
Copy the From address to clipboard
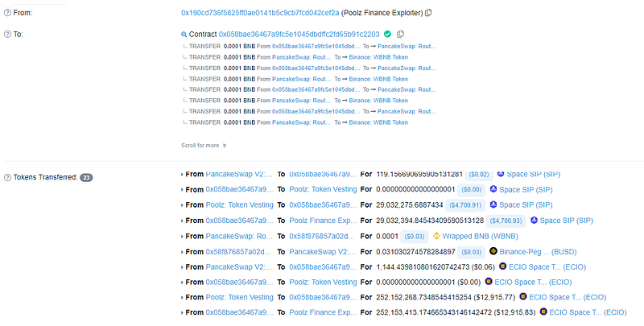point(429,13)
